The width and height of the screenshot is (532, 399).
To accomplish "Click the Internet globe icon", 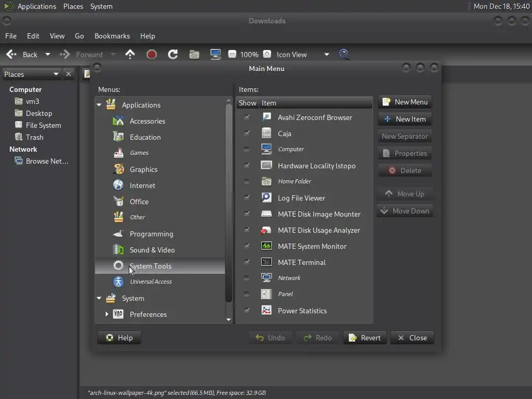I will [x=118, y=185].
